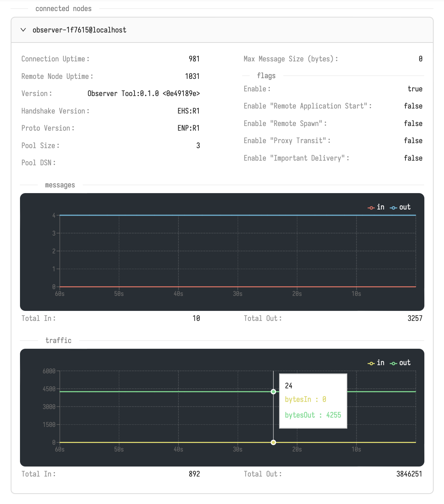Click the Handshake Version value EHS:R1
The height and width of the screenshot is (504, 444).
point(188,111)
